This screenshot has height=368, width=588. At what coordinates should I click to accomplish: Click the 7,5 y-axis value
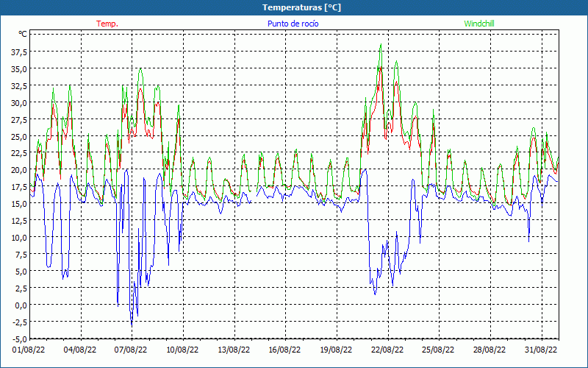tap(21, 254)
